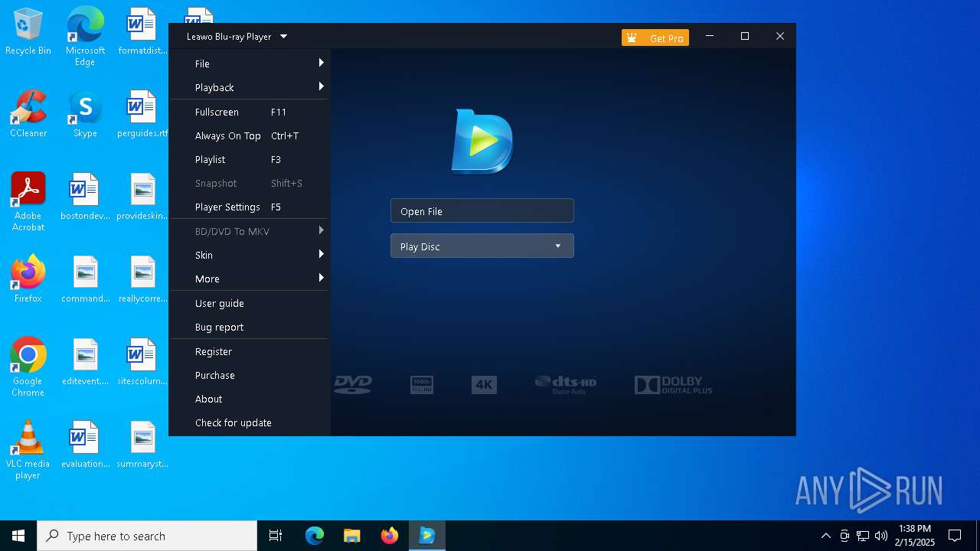This screenshot has height=551, width=980.
Task: Select the evaluation document icon
Action: 85,445
